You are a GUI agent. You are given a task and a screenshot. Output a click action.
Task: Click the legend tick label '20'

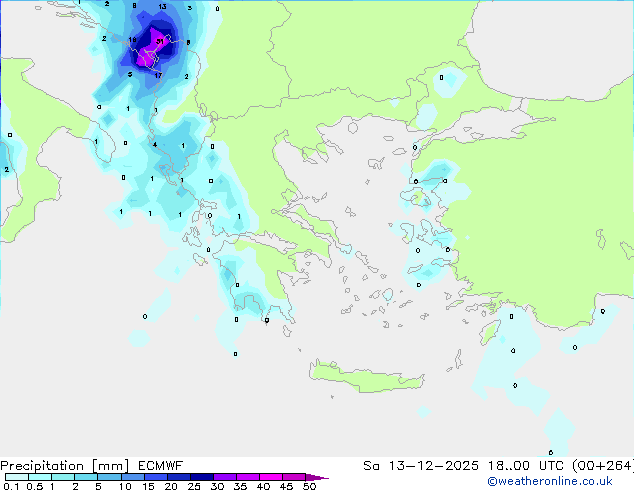coord(171,486)
